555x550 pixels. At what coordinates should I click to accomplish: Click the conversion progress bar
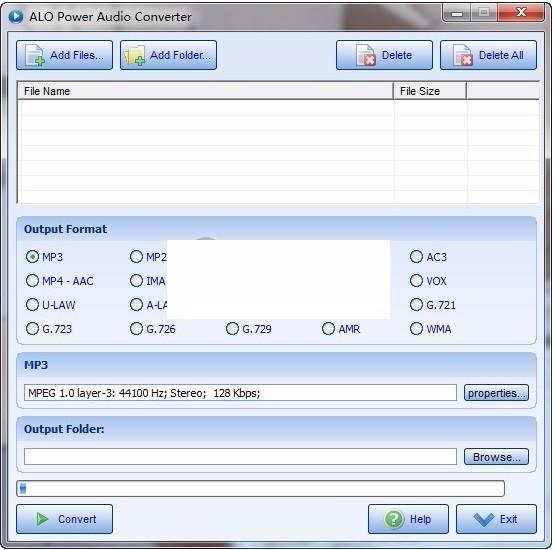261,489
